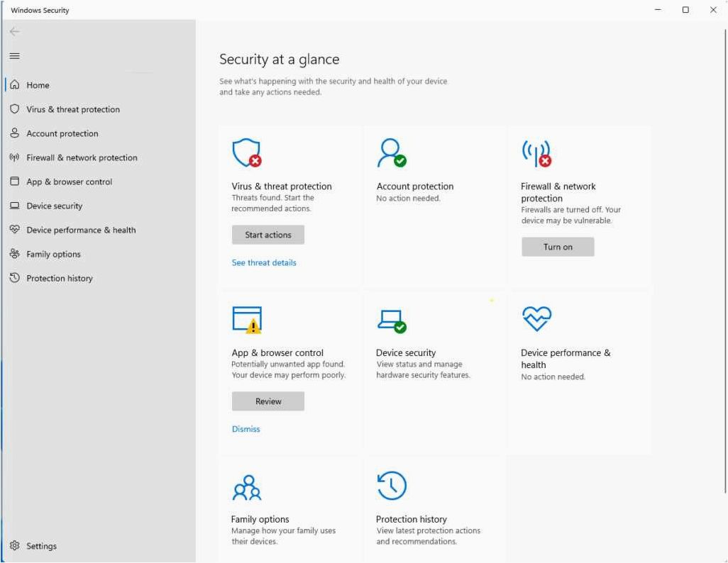Click the sidebar family people icon
728x563 pixels.
pyautogui.click(x=15, y=253)
